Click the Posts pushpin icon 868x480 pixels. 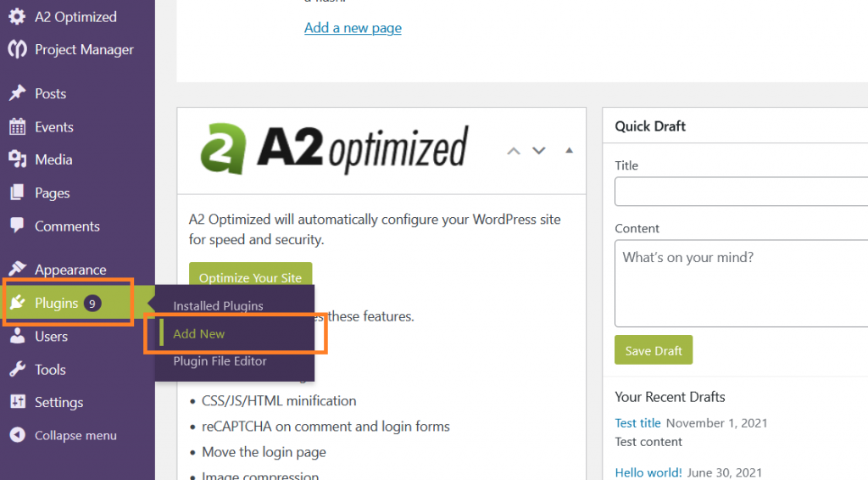(x=17, y=93)
